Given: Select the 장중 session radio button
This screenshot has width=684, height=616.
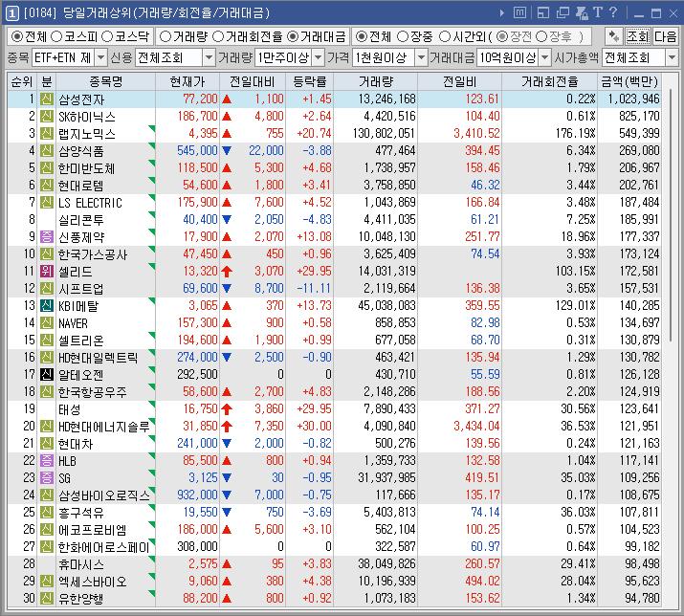Looking at the screenshot, I should pyautogui.click(x=403, y=36).
